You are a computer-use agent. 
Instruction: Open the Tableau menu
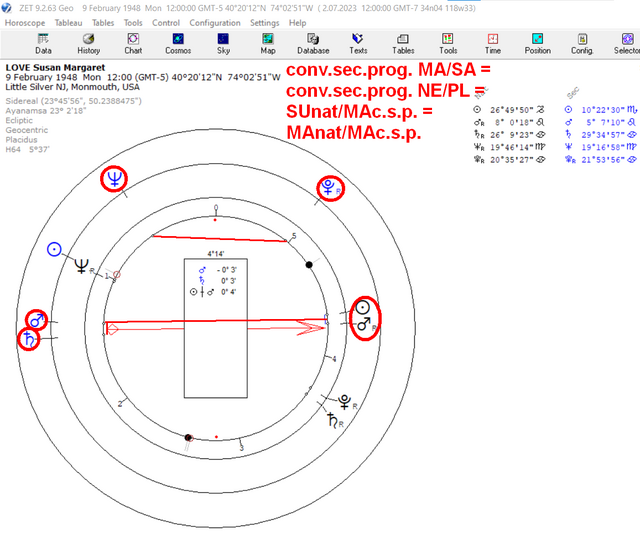coord(69,23)
